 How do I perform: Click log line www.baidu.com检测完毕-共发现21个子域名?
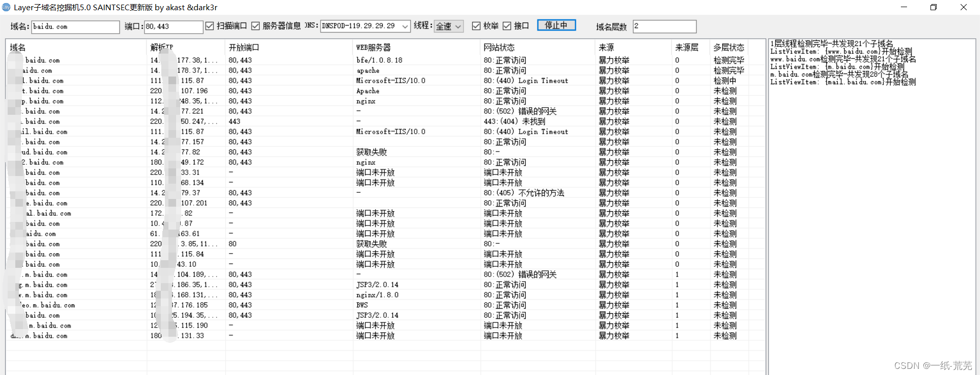pos(843,59)
